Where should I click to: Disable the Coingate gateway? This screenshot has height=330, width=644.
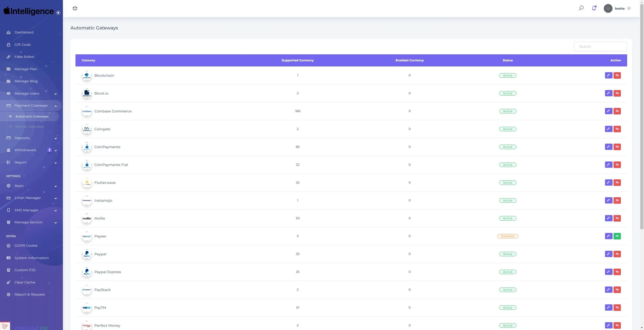[x=617, y=129]
